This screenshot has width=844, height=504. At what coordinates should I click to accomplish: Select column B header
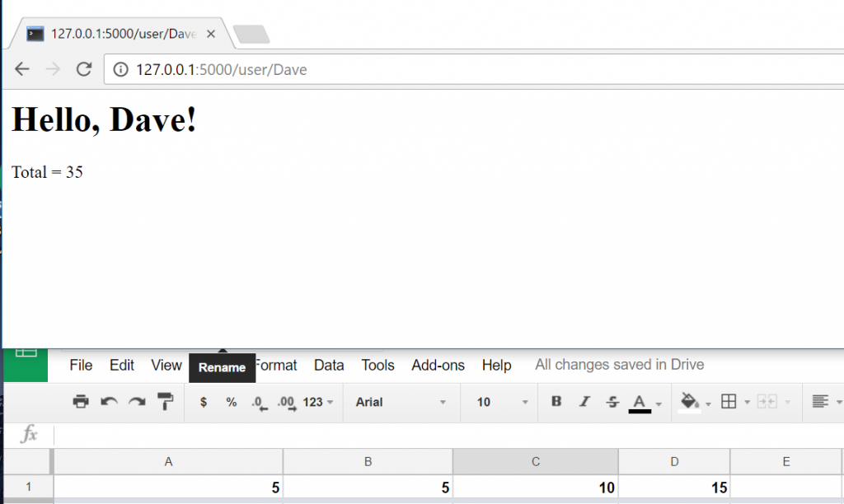point(368,461)
